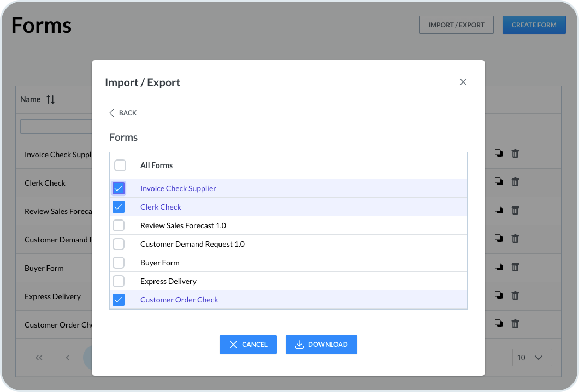Click the copy icon for Invoice Check Supplier row

pos(498,153)
